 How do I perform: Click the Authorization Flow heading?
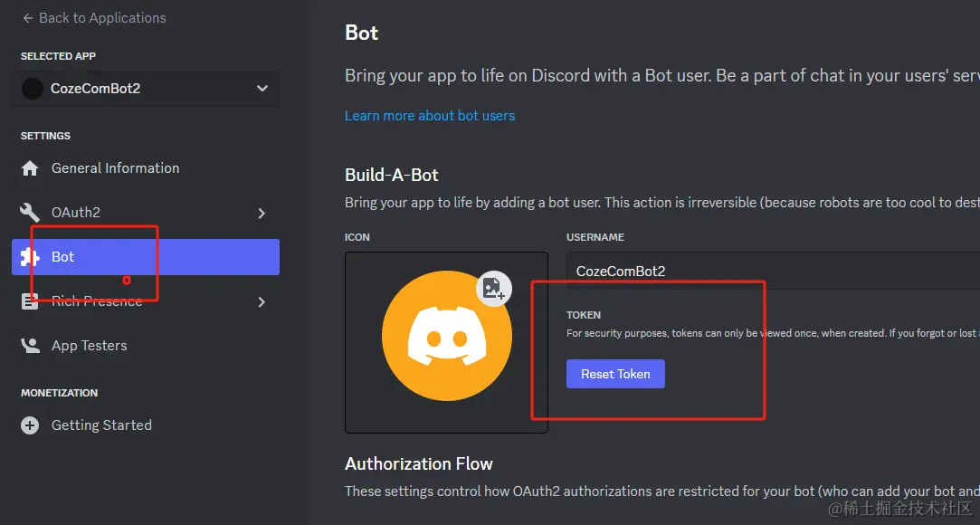coord(419,463)
